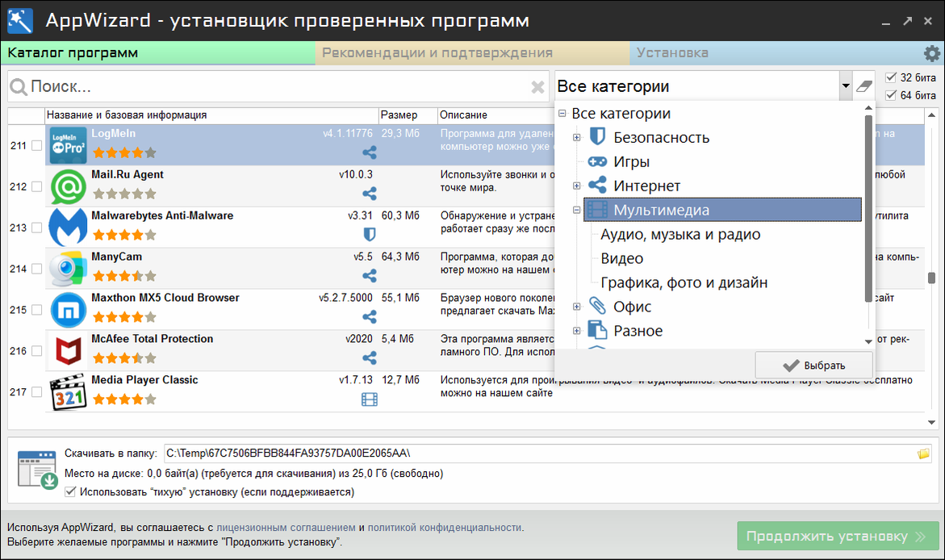Screen dimensions: 945x560
Task: Click the download window icon at bottom left
Action: pos(37,470)
